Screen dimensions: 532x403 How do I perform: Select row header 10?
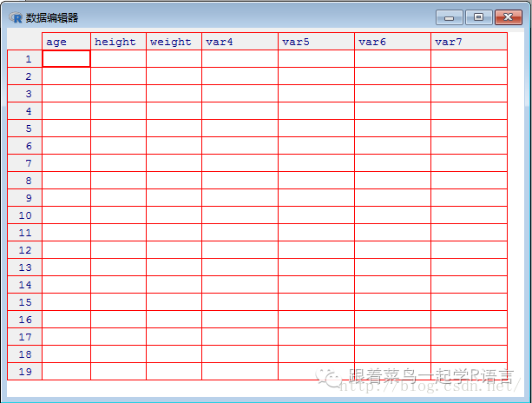(x=25, y=215)
